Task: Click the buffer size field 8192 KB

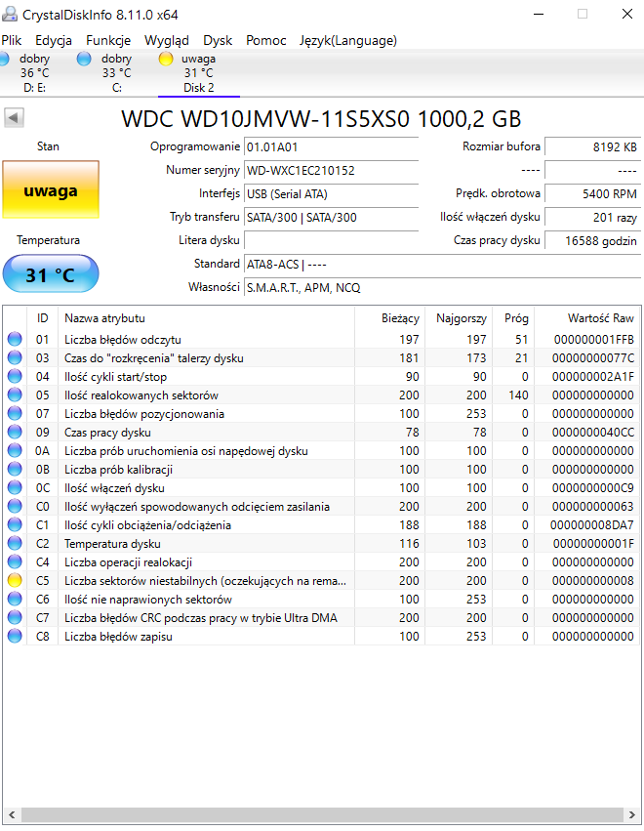Action: 592,146
